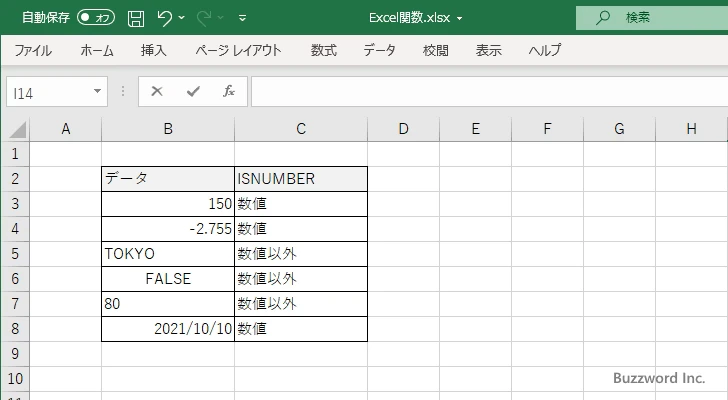Select the cell containing -2.755
Image resolution: width=728 pixels, height=400 pixels.
tap(168, 229)
